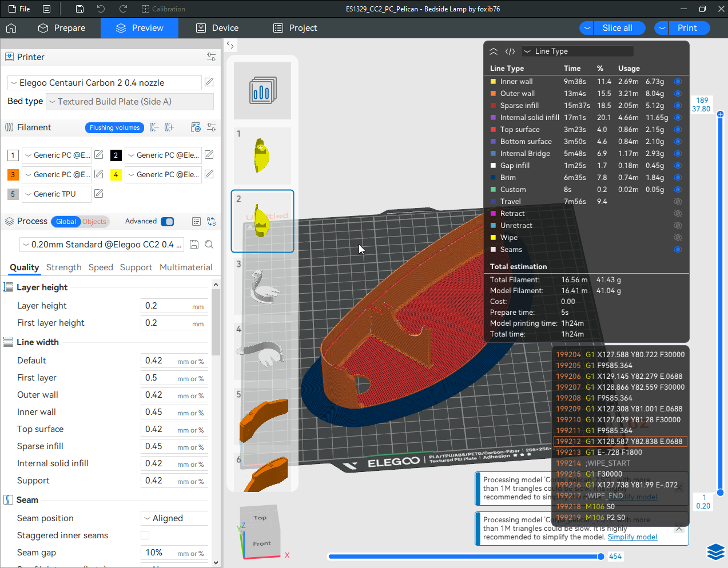Open the Seam position Aligned dropdown
This screenshot has width=728, height=568.
click(x=174, y=518)
